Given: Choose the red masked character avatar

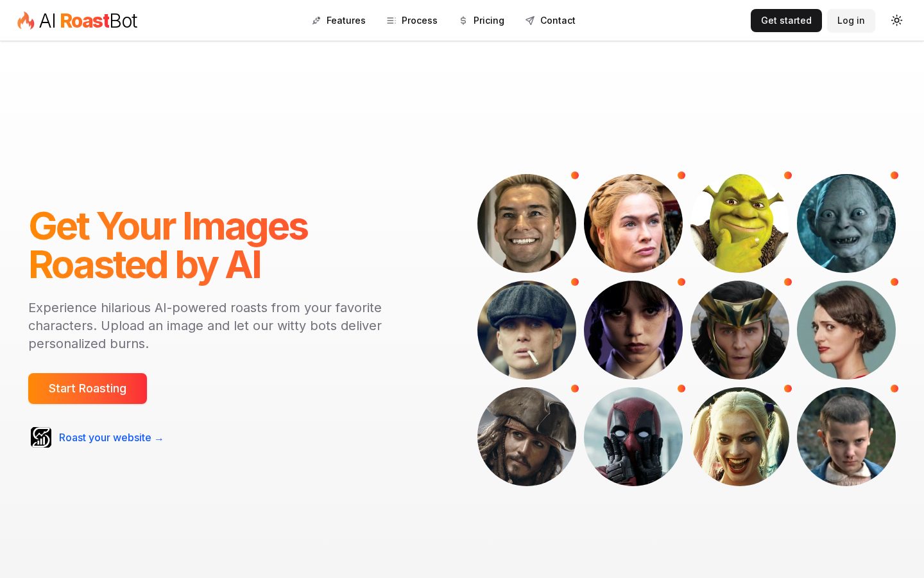Looking at the screenshot, I should [633, 437].
